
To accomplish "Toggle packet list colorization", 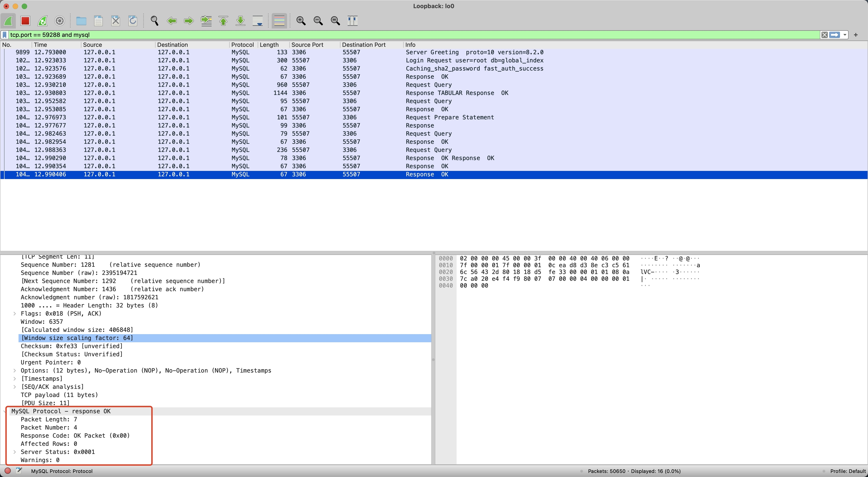I will 279,21.
